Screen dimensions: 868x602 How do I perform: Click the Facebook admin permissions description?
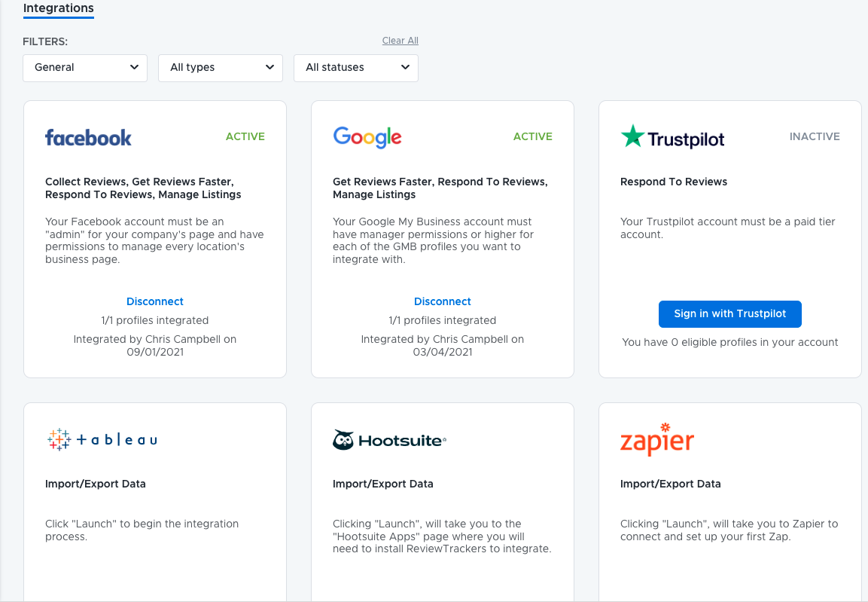154,240
